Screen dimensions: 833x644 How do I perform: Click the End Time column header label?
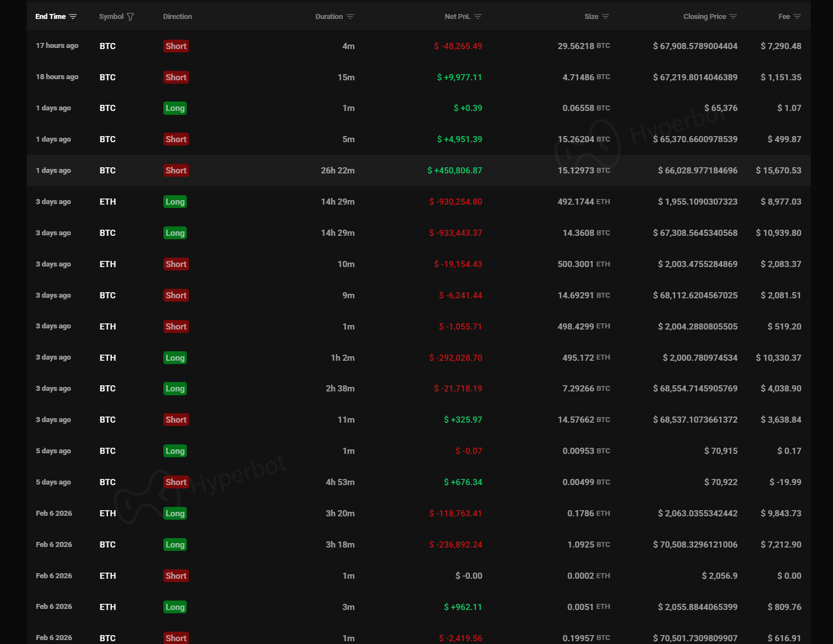(50, 17)
